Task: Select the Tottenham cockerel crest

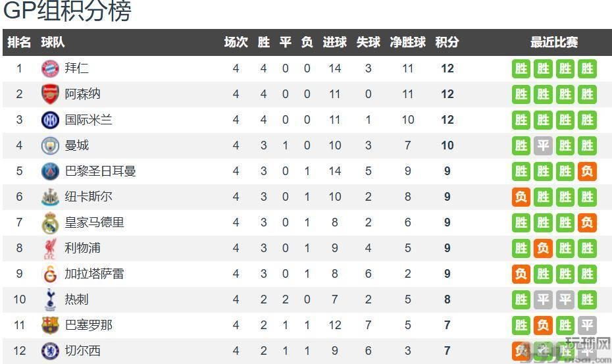Action: coord(50,300)
